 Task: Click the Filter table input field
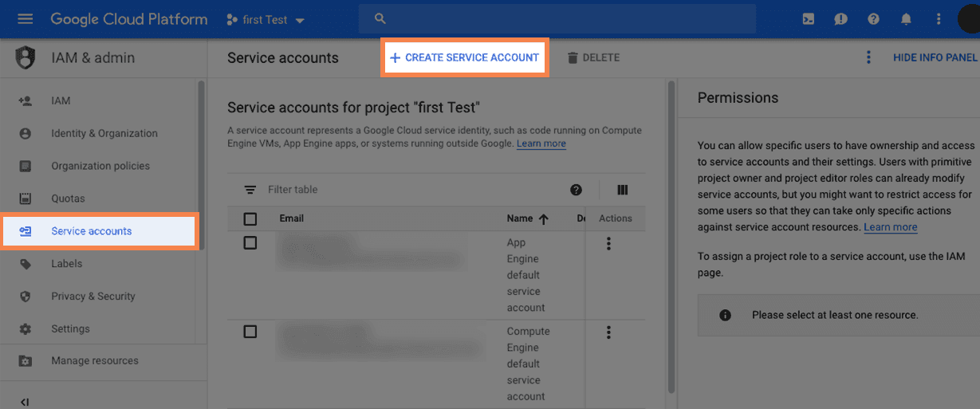(x=399, y=190)
